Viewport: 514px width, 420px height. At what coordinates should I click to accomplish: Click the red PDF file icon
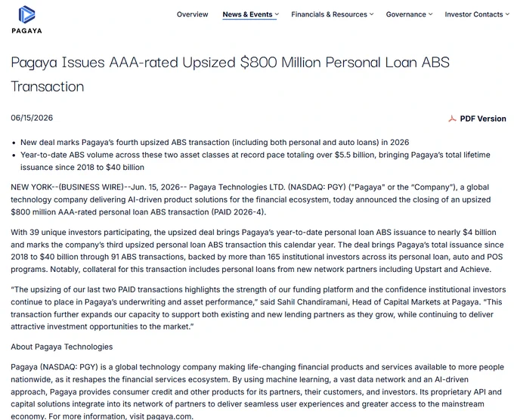click(452, 119)
